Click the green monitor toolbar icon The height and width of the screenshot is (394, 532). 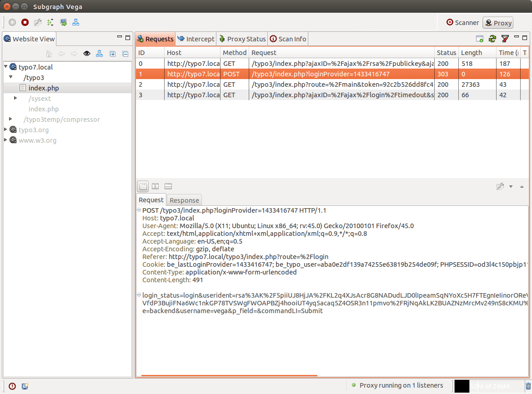[63, 22]
